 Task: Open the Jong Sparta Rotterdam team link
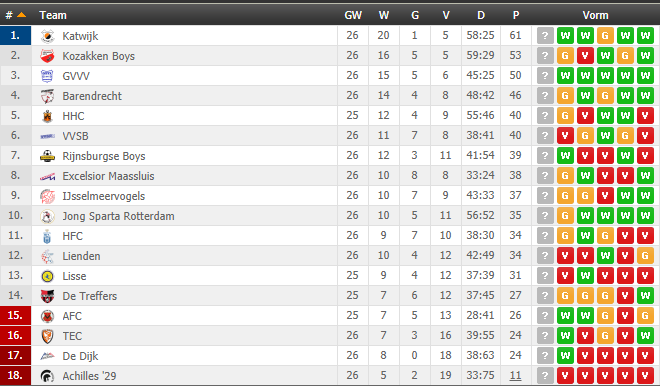coord(118,216)
